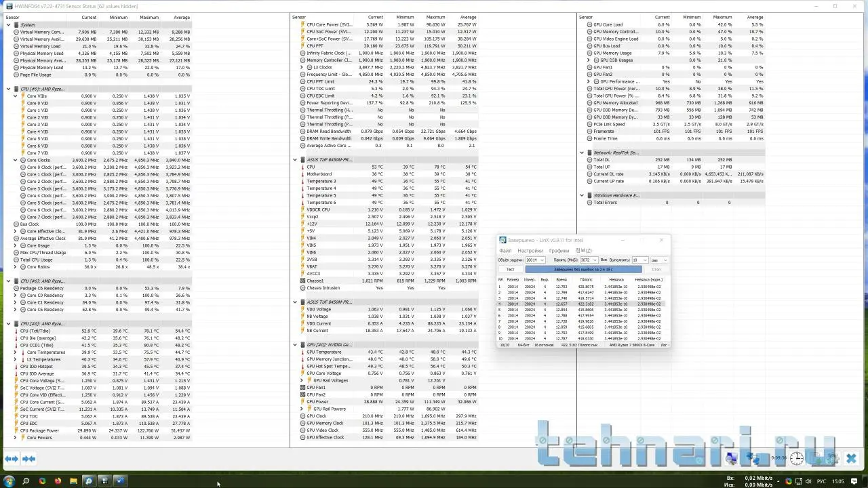Click the collapse layout arrows button in HWiNFO
Screen dimensions: 868x488
(28, 459)
